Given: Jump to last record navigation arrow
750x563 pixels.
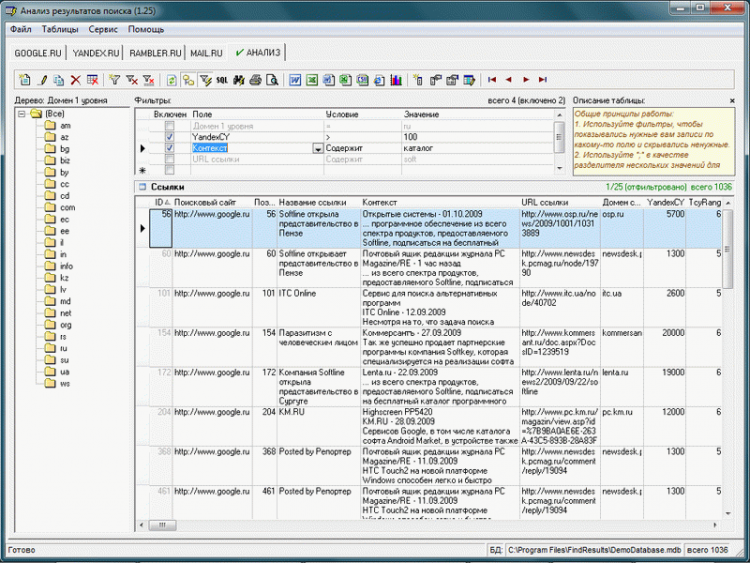Looking at the screenshot, I should pos(541,79).
